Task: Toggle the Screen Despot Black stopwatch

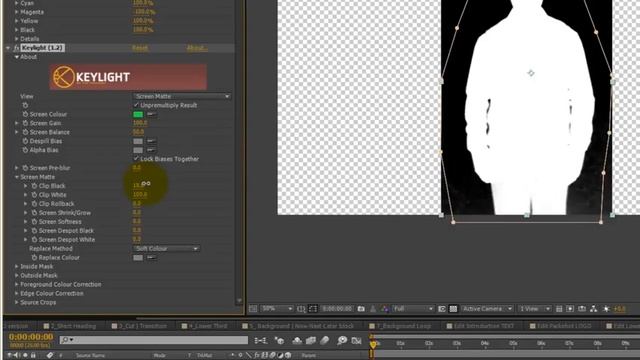Action: [34, 231]
